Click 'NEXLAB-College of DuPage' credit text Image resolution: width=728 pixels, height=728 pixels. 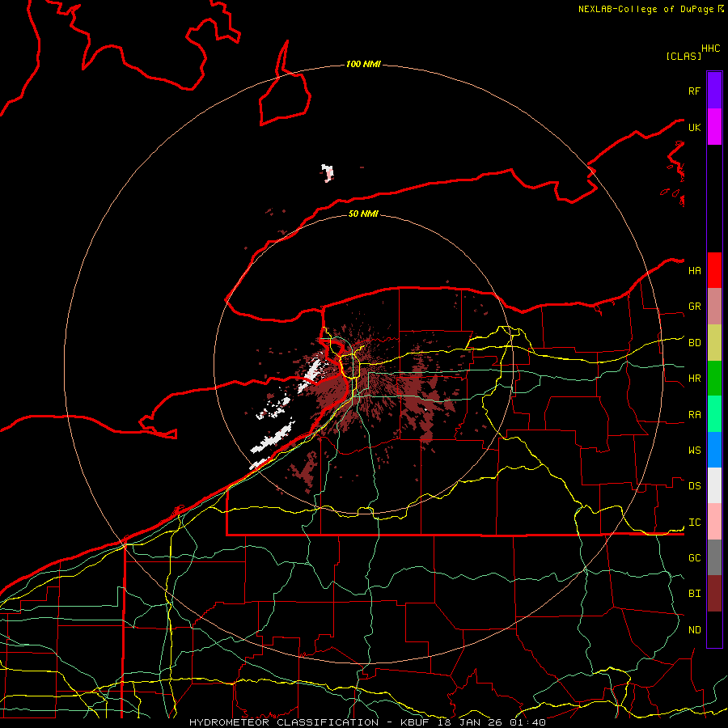[647, 9]
